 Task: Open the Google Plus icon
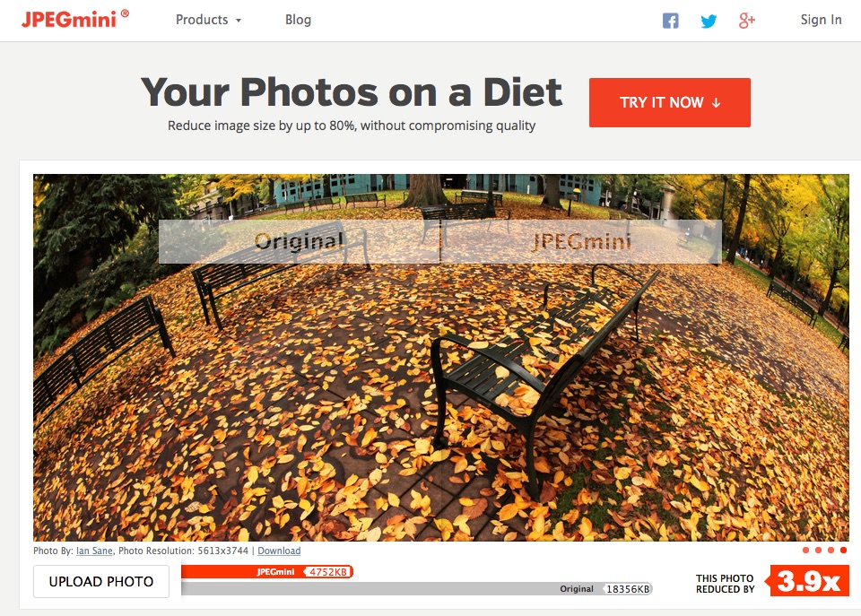click(x=747, y=21)
